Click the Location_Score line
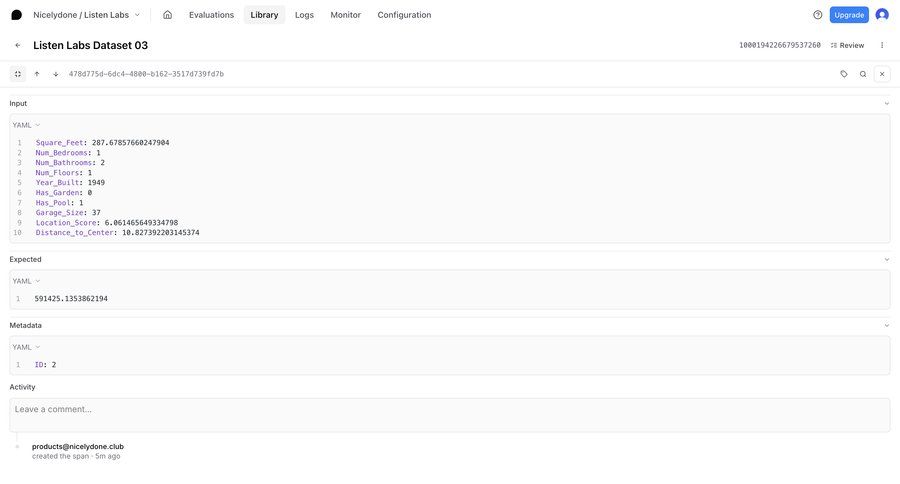The width and height of the screenshot is (900, 484). [x=107, y=223]
